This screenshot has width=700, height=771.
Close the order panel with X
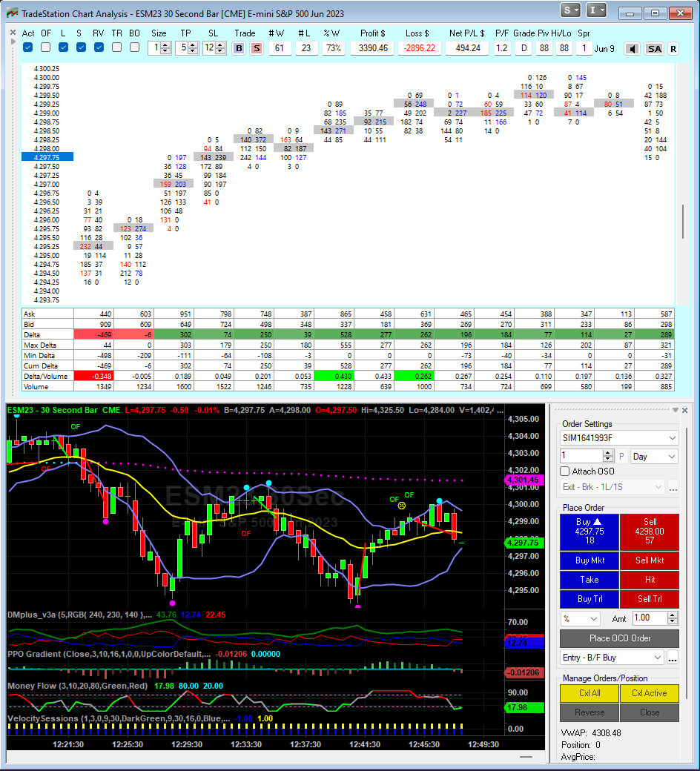pyautogui.click(x=684, y=410)
